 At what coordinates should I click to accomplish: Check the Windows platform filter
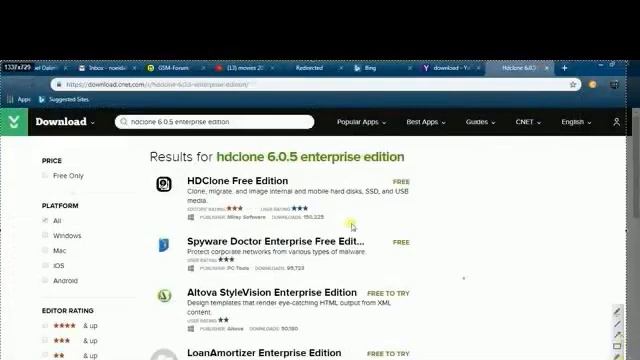(x=45, y=236)
